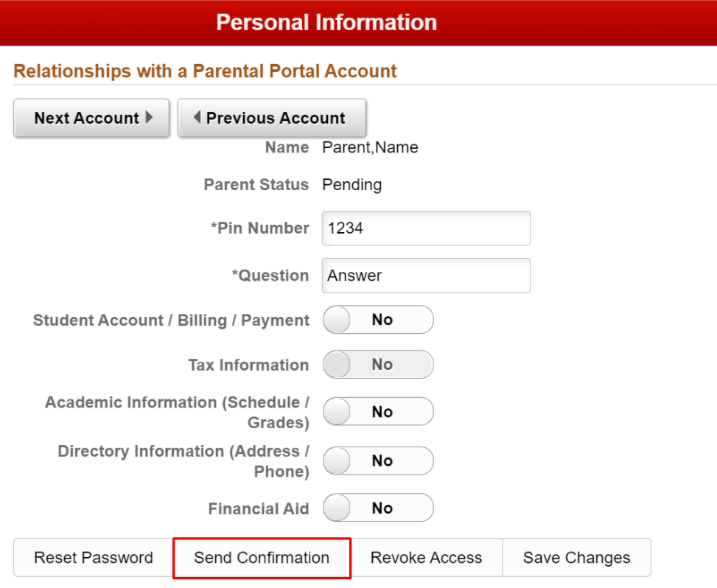
Task: Enable Student Account / Billing / Payment access
Action: pyautogui.click(x=378, y=320)
